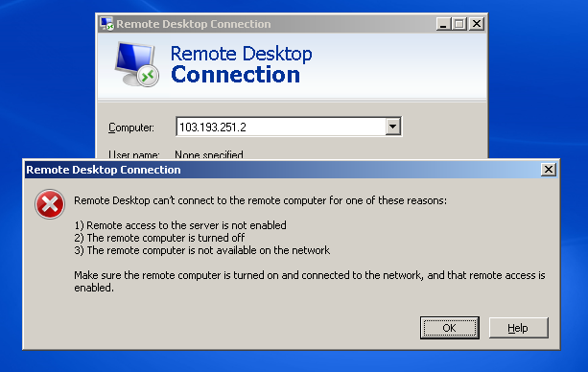
Task: Close the main Remote Desktop Connection window
Action: (x=476, y=24)
